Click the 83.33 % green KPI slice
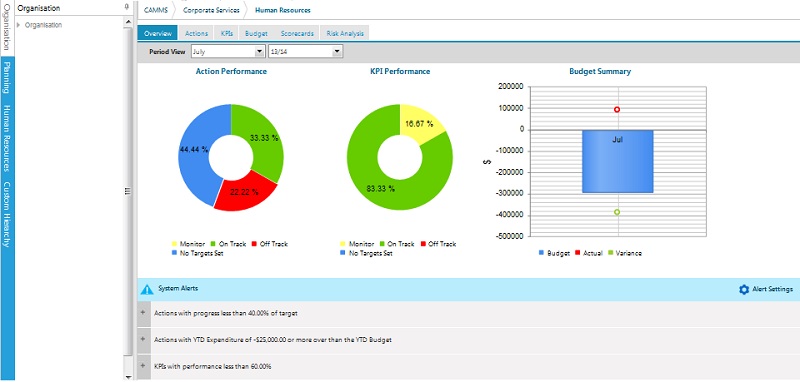This screenshot has height=382, width=800. coord(380,189)
